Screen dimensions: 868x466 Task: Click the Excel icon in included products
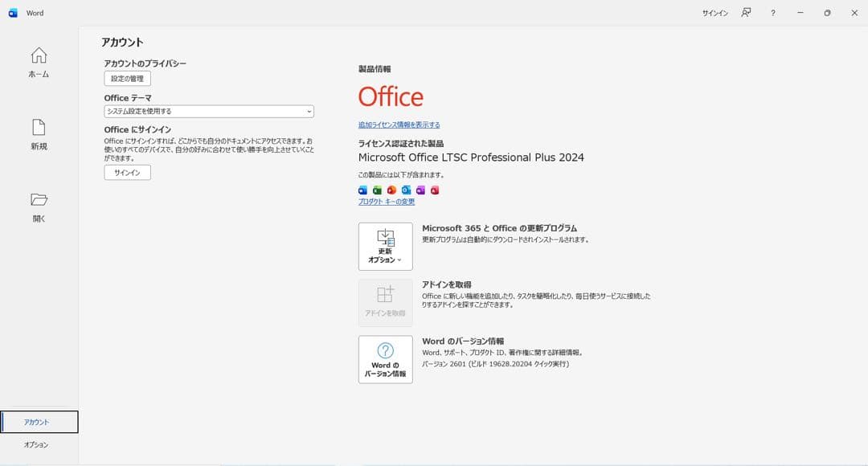coord(377,190)
